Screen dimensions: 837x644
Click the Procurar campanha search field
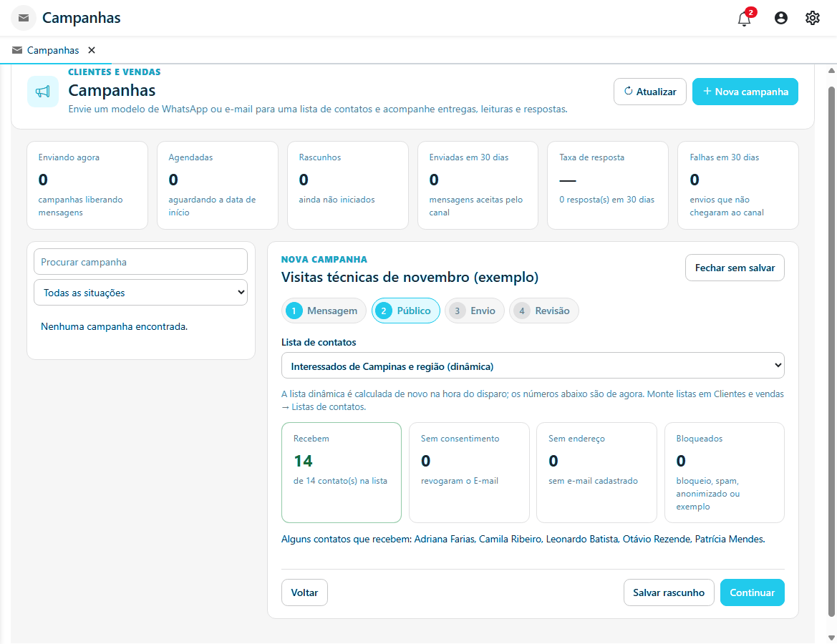pyautogui.click(x=140, y=262)
